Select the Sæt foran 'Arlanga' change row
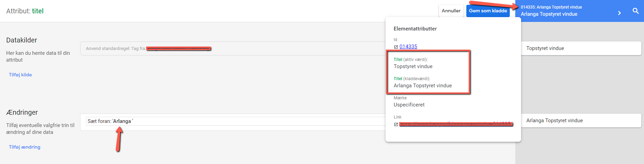The width and height of the screenshot is (644, 164). [x=236, y=121]
